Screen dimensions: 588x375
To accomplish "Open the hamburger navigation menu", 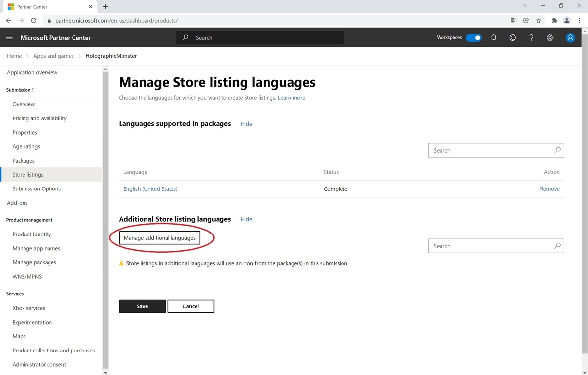I will [x=9, y=38].
